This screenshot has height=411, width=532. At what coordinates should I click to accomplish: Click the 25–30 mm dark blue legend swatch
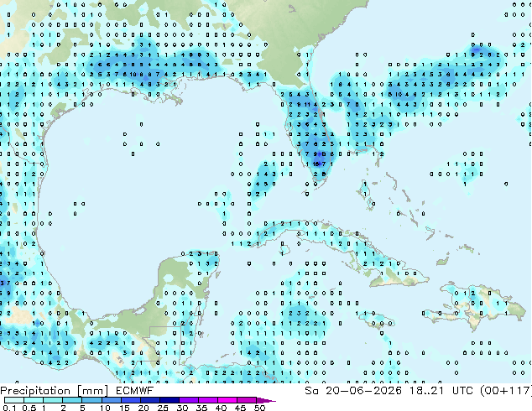pyautogui.click(x=170, y=400)
